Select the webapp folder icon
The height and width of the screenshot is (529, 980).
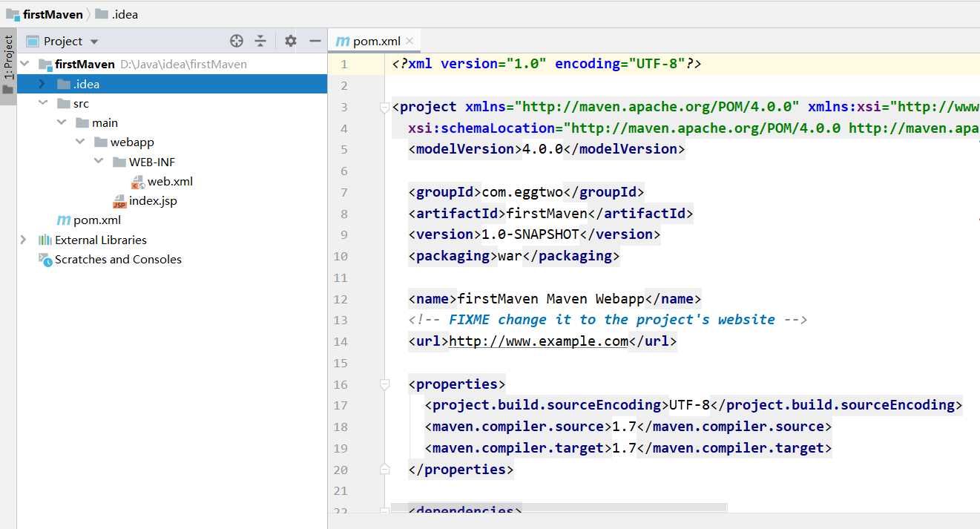100,142
